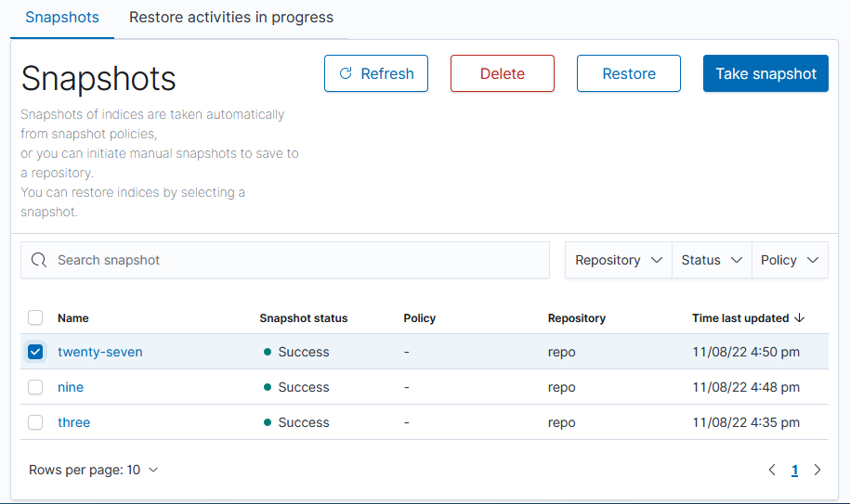Switch to Restore activities in progress tab
The height and width of the screenshot is (504, 850).
[x=230, y=18]
